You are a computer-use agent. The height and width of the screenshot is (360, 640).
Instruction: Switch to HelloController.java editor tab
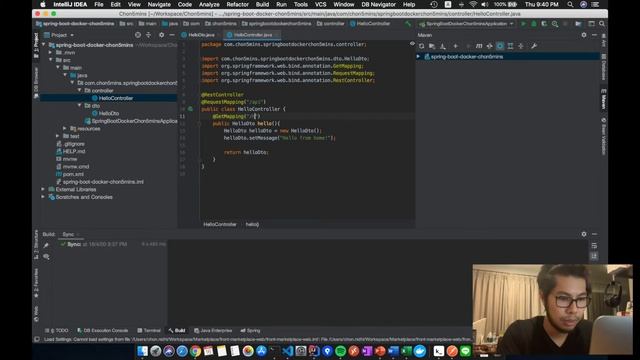click(x=252, y=35)
